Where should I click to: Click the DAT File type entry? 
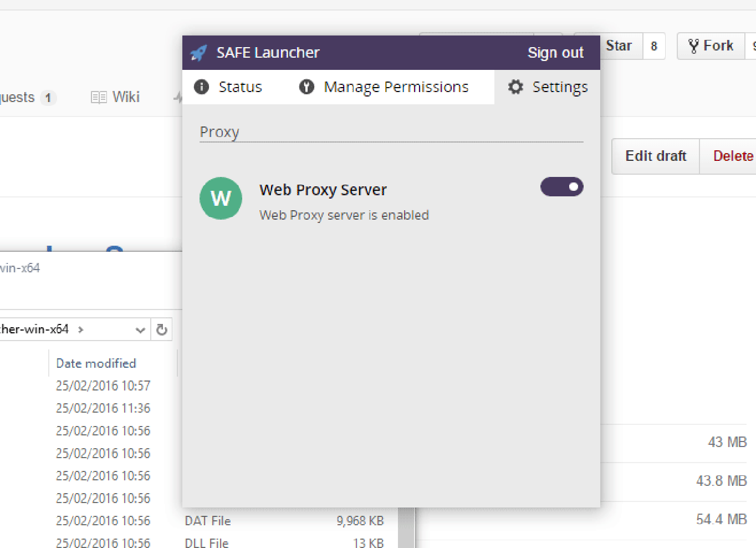[x=208, y=521]
